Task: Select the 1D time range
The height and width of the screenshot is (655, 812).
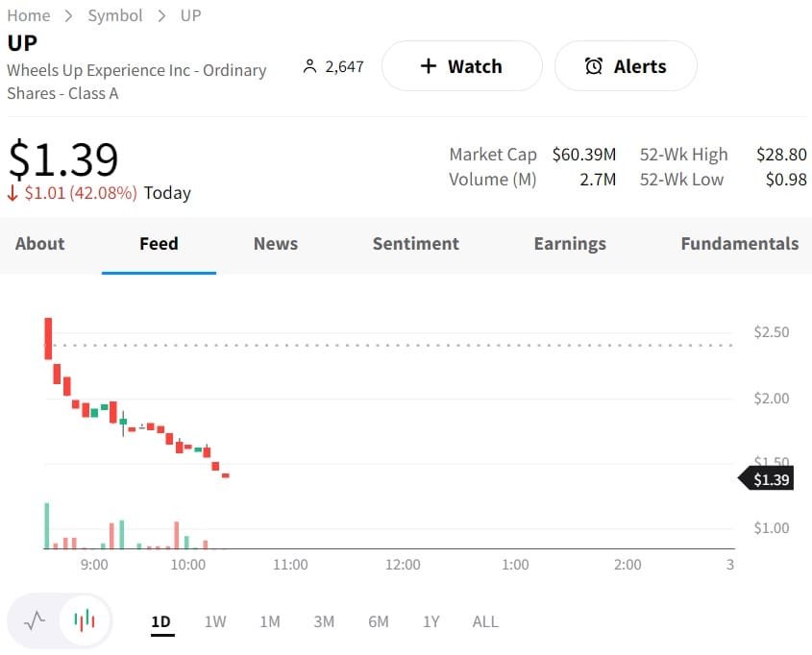Action: tap(160, 621)
